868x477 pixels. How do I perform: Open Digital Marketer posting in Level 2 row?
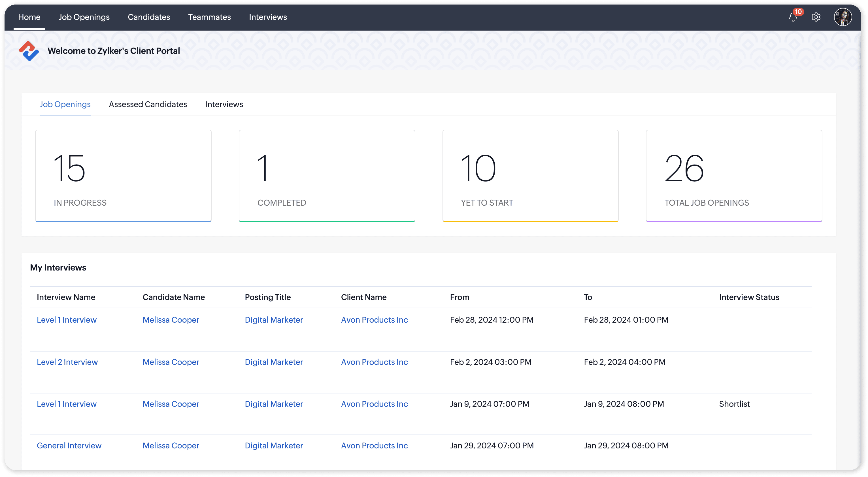click(274, 362)
